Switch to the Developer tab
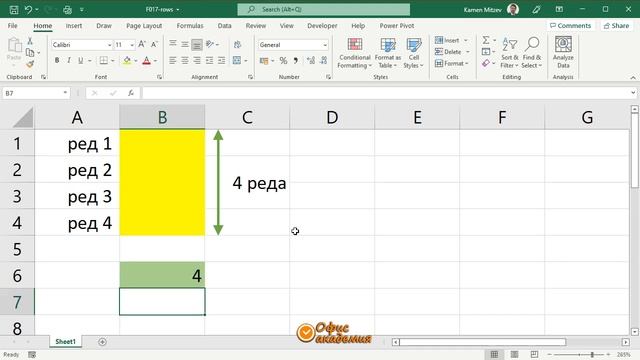 tap(322, 26)
